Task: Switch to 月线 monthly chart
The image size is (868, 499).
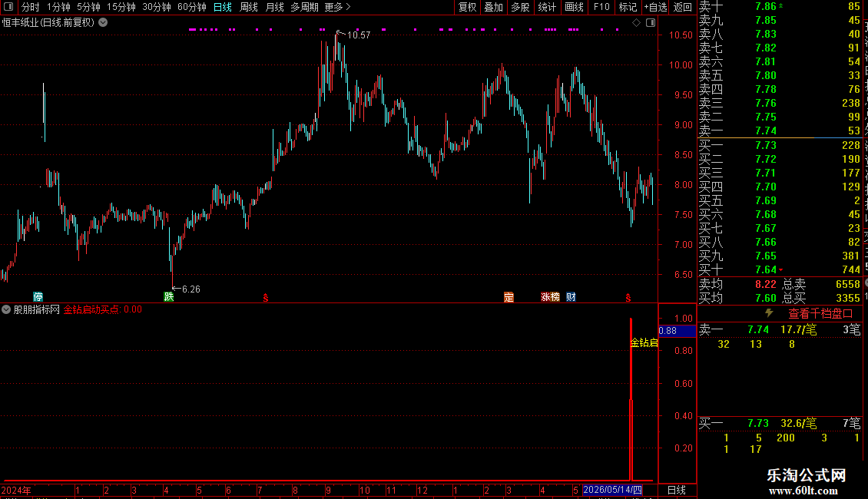Action: coord(274,7)
